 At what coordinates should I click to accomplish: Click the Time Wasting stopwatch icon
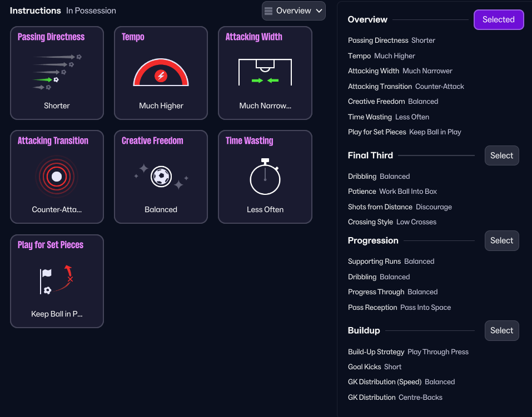[x=265, y=177]
